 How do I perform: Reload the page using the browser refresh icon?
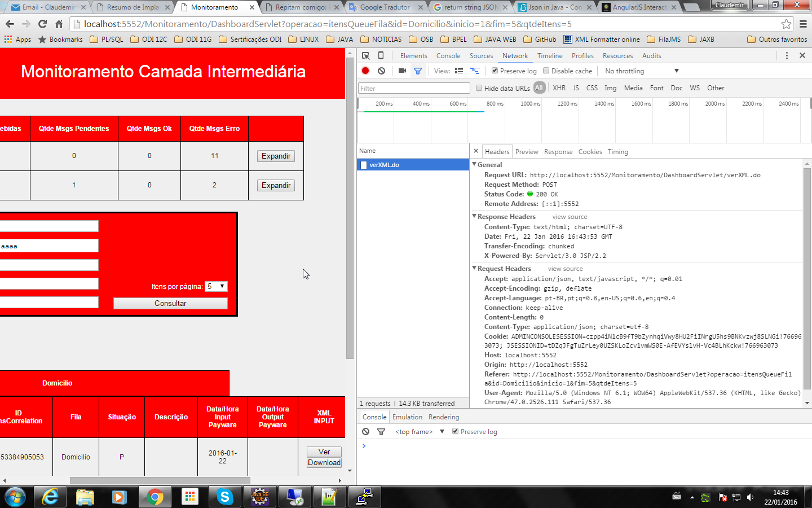(x=42, y=24)
